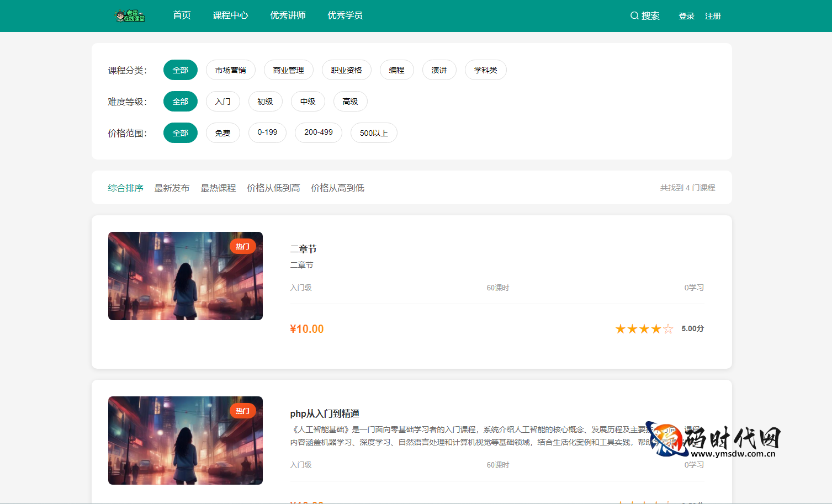Click the 登录 link
Image resolution: width=832 pixels, height=504 pixels.
tap(686, 16)
